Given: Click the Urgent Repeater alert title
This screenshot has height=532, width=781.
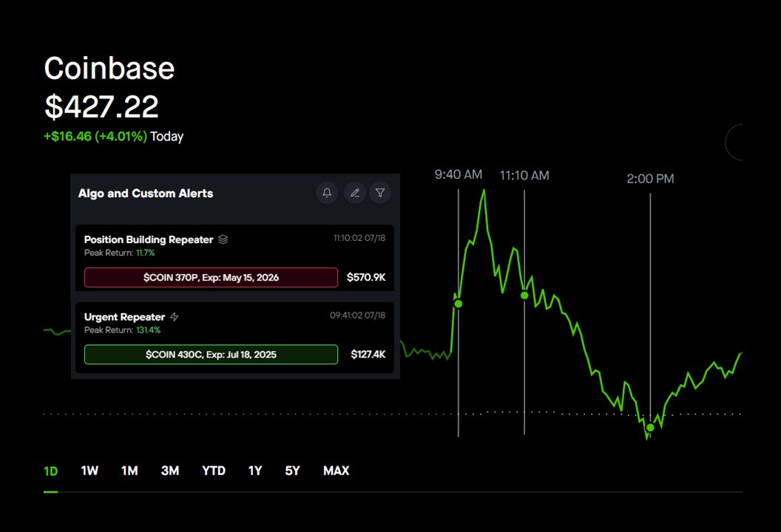Looking at the screenshot, I should (x=124, y=317).
